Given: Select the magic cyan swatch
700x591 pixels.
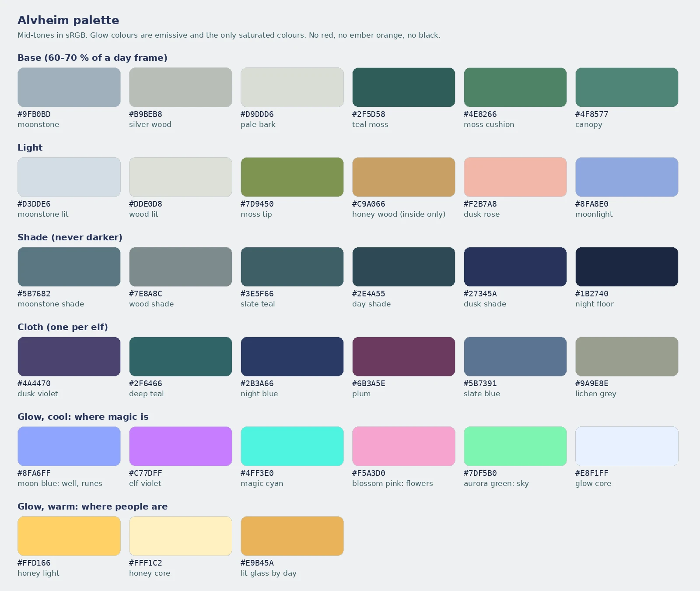Looking at the screenshot, I should [292, 446].
